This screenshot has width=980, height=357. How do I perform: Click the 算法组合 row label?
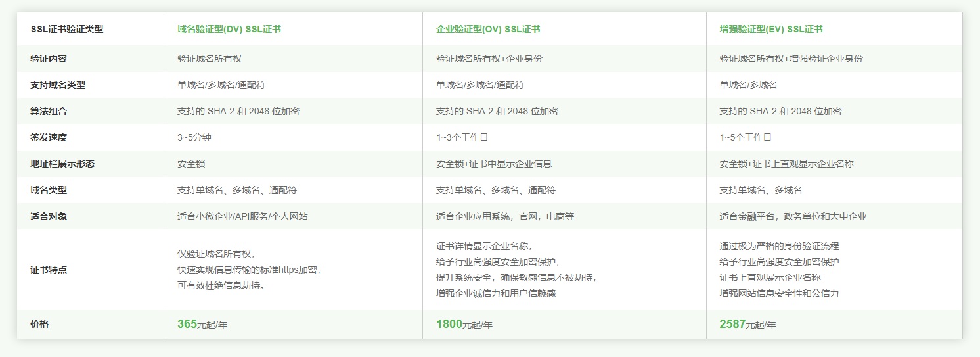(x=49, y=111)
